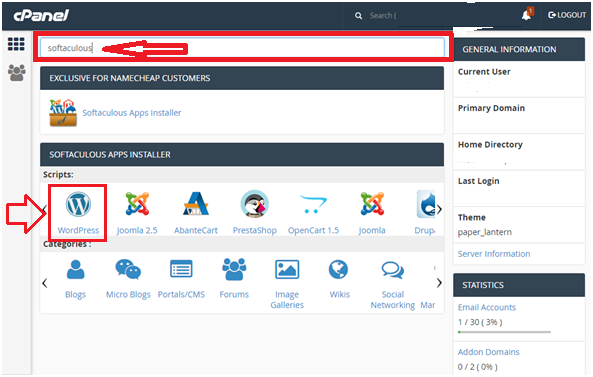Open User Manager icon in sidebar
The width and height of the screenshot is (593, 377).
pyautogui.click(x=17, y=73)
